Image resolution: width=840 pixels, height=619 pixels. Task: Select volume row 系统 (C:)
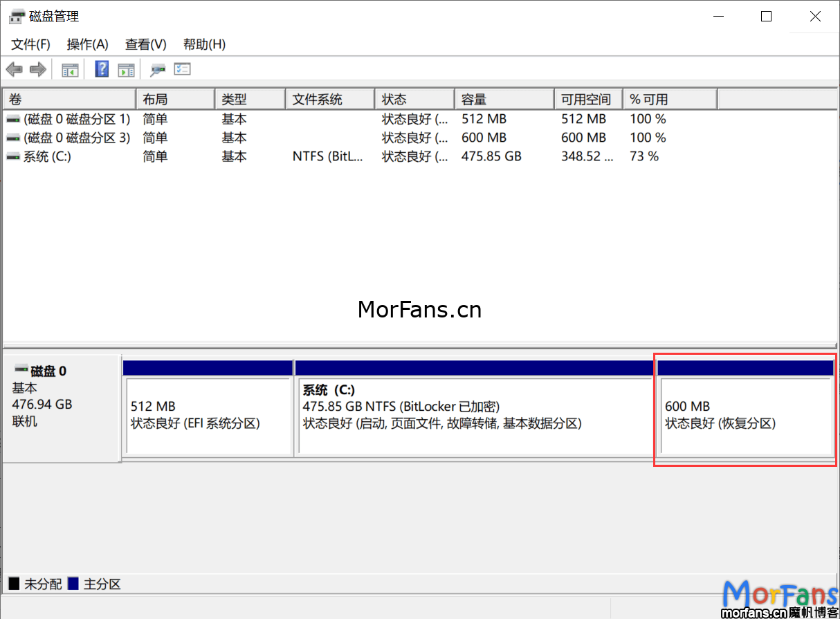click(360, 157)
